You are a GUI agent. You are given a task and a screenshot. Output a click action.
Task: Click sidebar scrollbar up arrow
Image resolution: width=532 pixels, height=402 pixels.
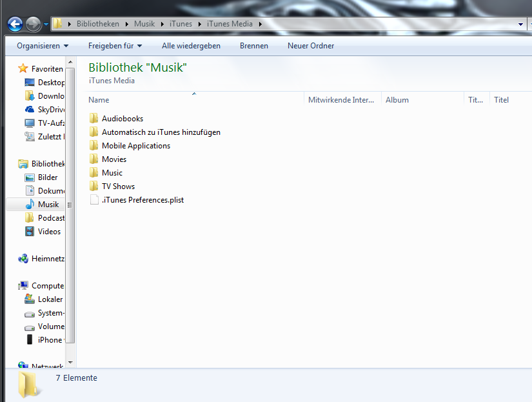click(70, 62)
